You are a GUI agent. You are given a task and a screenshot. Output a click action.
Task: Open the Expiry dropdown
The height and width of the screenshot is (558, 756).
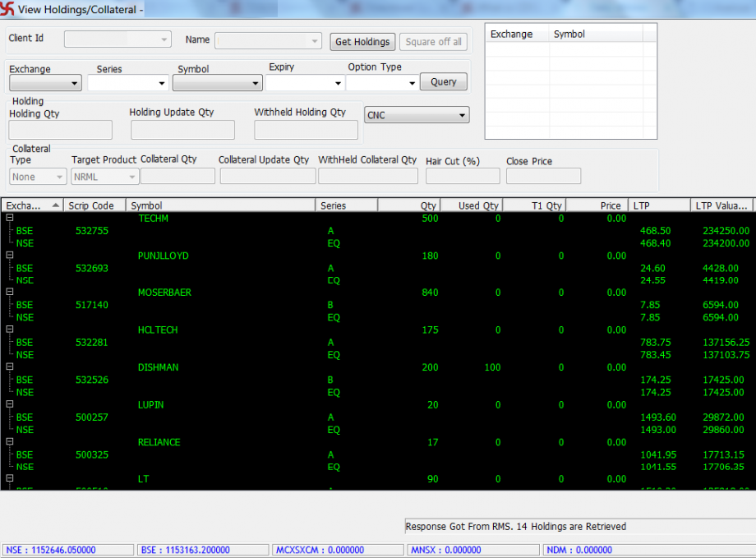(x=304, y=83)
